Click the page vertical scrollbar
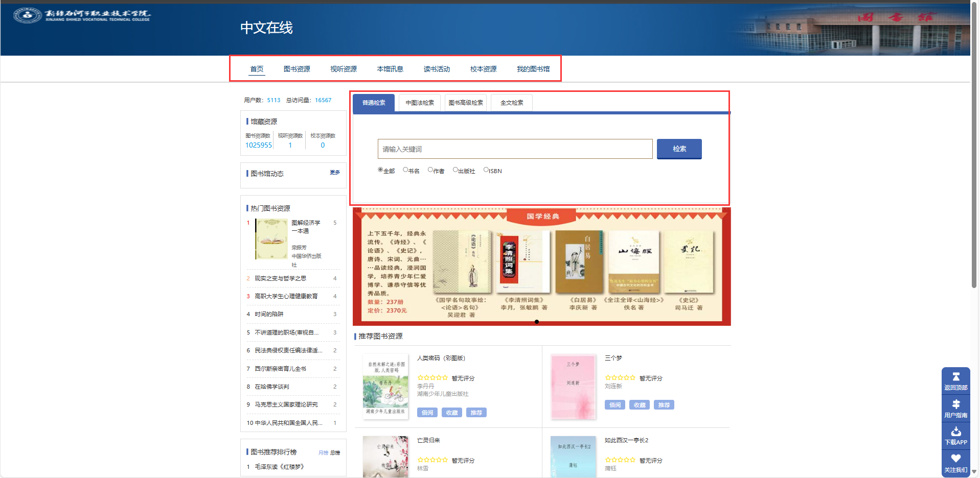The width and height of the screenshot is (980, 478). point(974,153)
